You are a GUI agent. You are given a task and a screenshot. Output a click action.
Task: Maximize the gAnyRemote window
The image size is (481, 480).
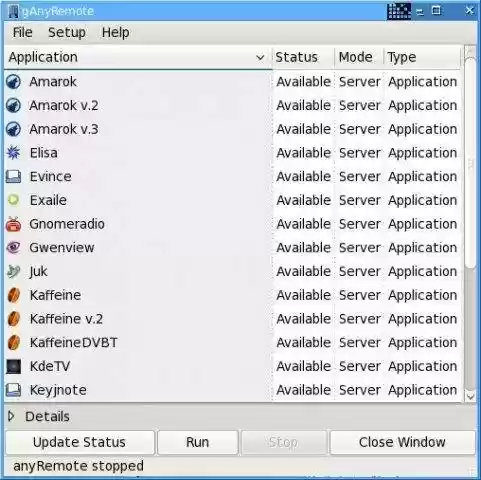[x=436, y=11]
